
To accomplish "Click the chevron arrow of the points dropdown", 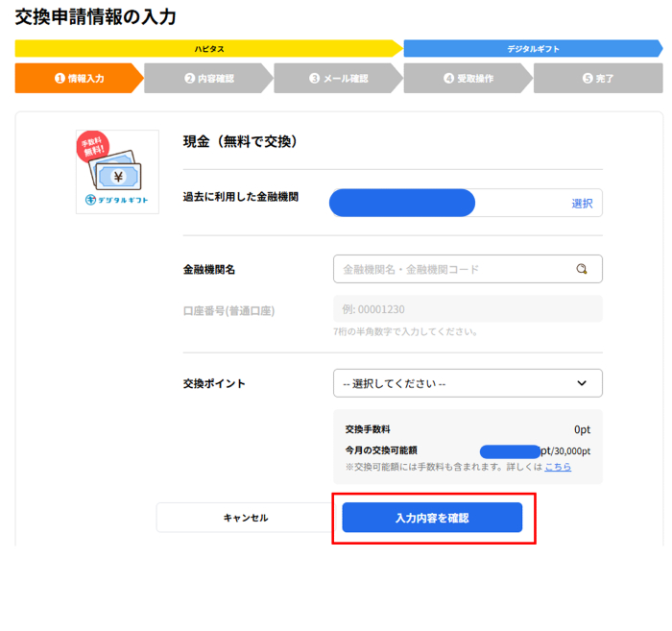I will tap(582, 383).
